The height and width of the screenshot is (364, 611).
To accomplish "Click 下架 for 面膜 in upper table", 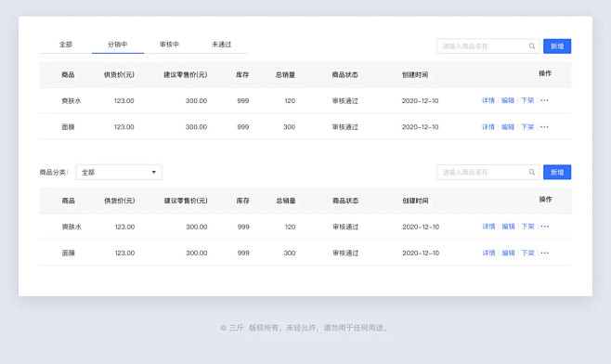I will pos(527,127).
